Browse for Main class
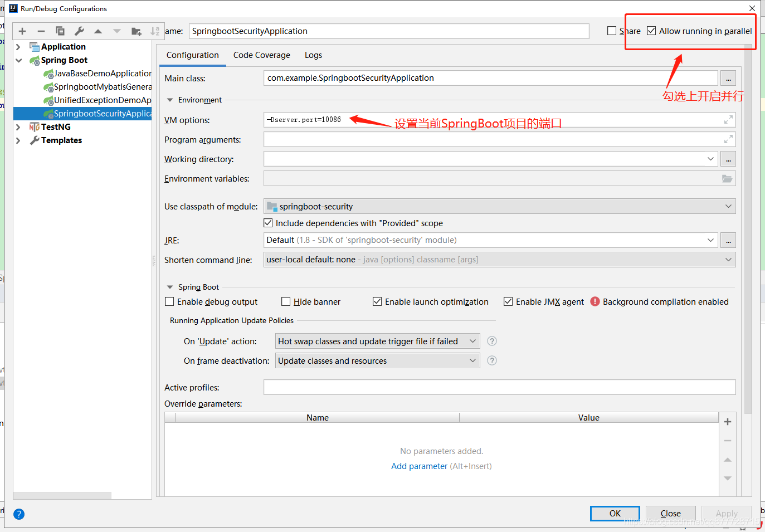This screenshot has height=532, width=765. 728,79
